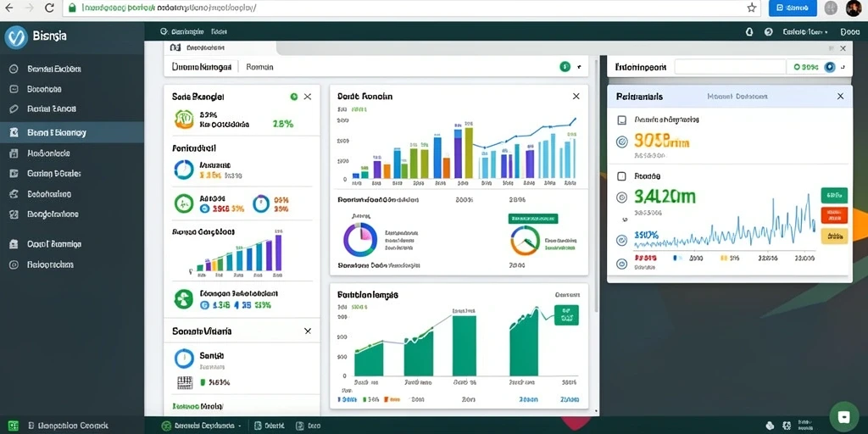Click the green 2.8% value
868x434 pixels.
[x=283, y=124]
